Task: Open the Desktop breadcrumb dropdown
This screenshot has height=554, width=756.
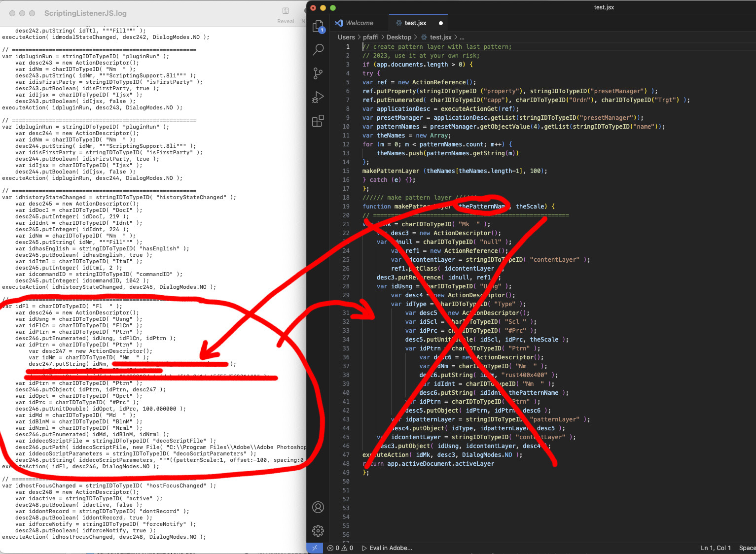Action: point(399,37)
